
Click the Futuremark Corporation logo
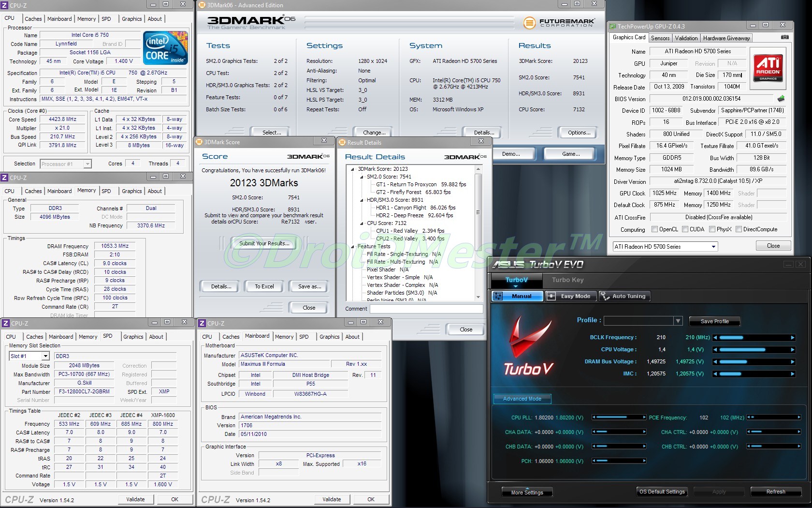tap(559, 22)
